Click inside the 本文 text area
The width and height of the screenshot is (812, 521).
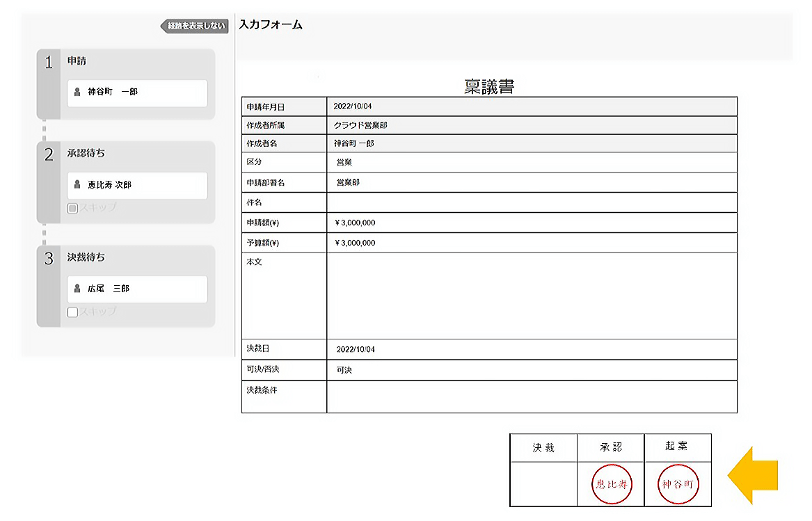531,296
